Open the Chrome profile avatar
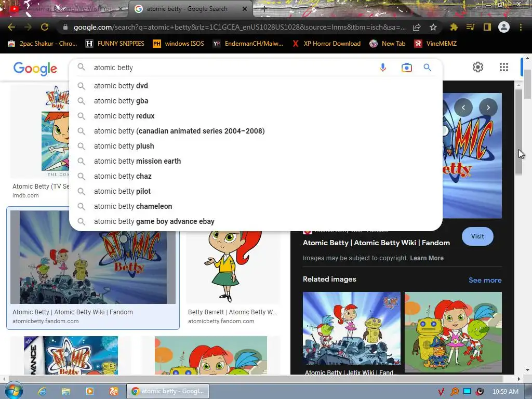 tap(504, 27)
